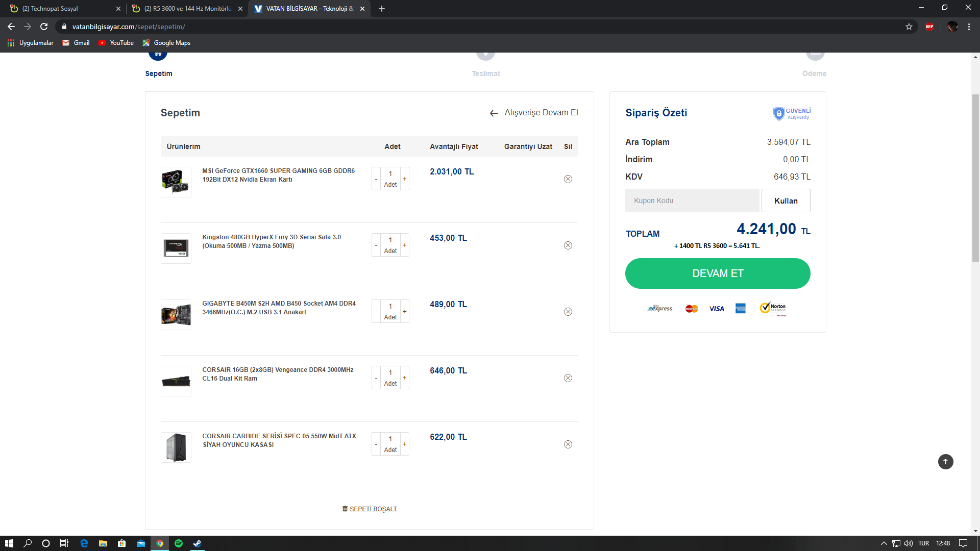Open GIGABYTE B450M product thumbnail

tap(176, 315)
